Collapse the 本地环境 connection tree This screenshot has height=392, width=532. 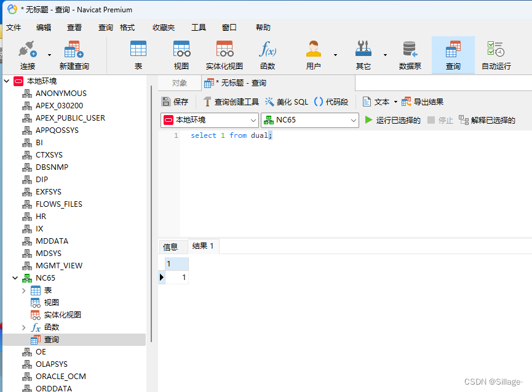click(x=6, y=81)
